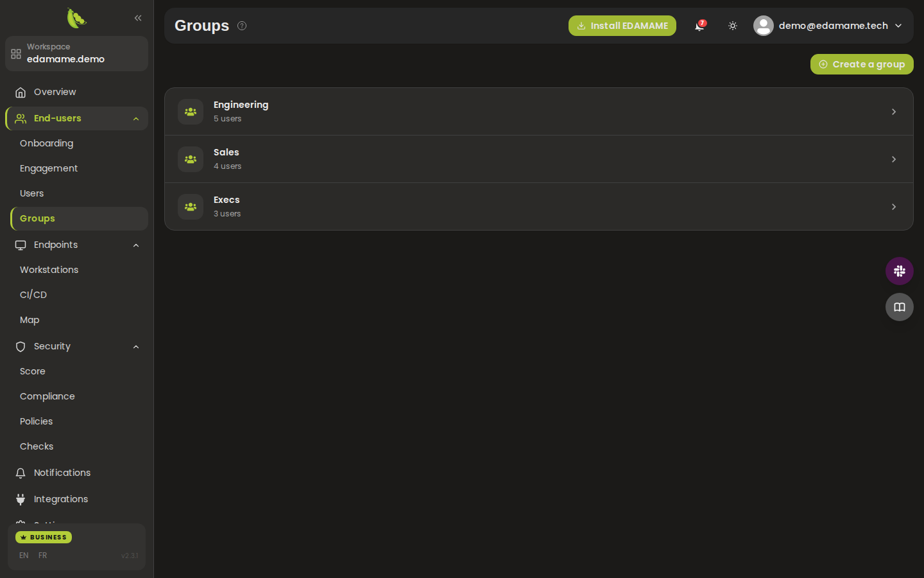924x578 pixels.
Task: Click the Groups help question-mark icon
Action: (x=242, y=26)
